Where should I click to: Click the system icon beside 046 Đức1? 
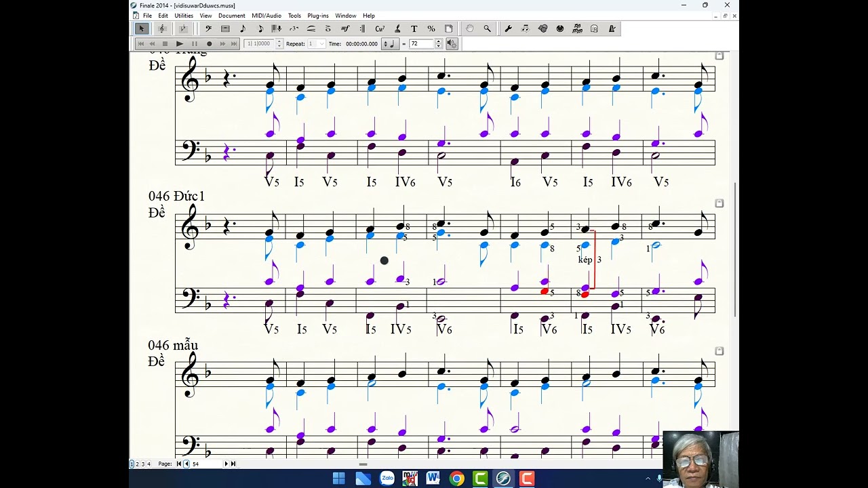point(719,203)
